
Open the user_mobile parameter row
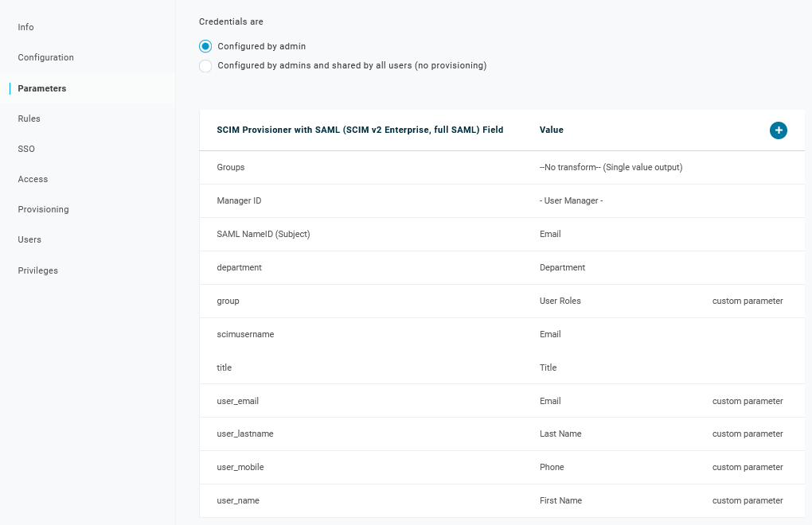click(240, 468)
